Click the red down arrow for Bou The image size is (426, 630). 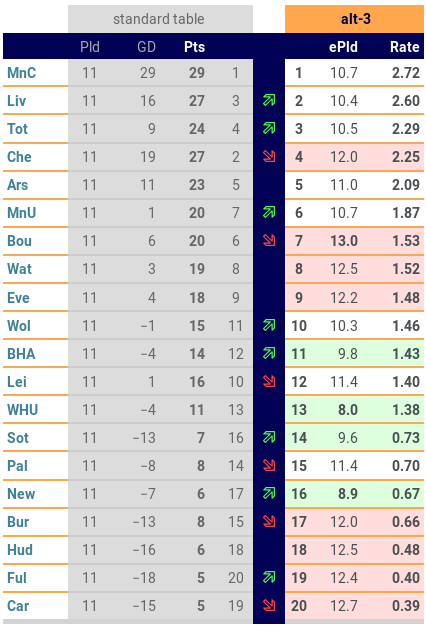pos(269,240)
